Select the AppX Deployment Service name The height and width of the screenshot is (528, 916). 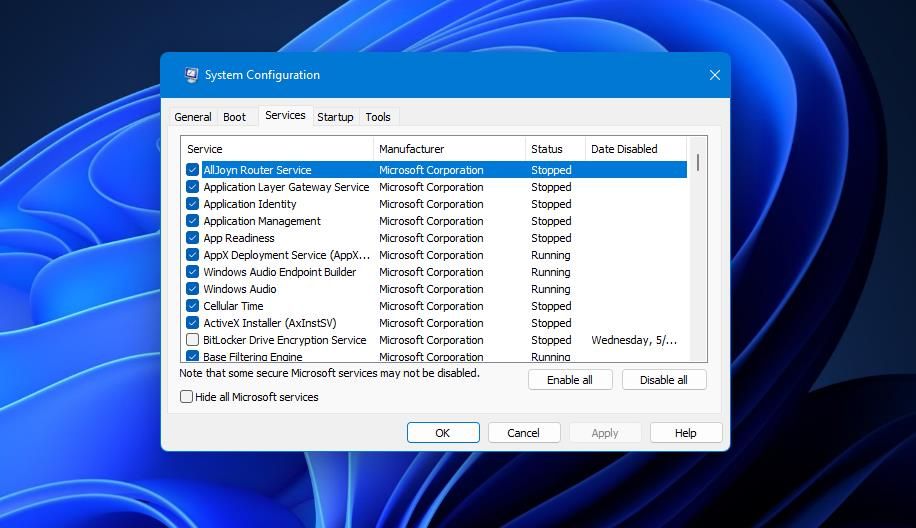[x=286, y=255]
